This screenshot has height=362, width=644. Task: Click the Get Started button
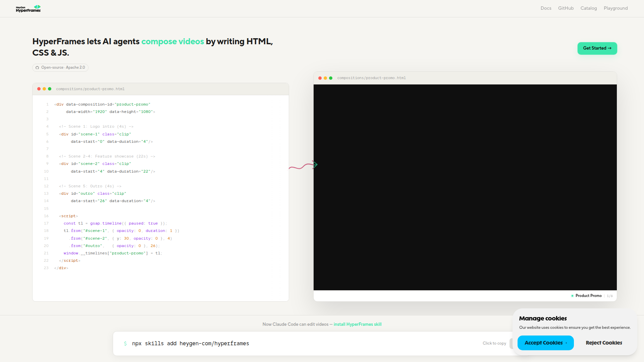pyautogui.click(x=597, y=48)
